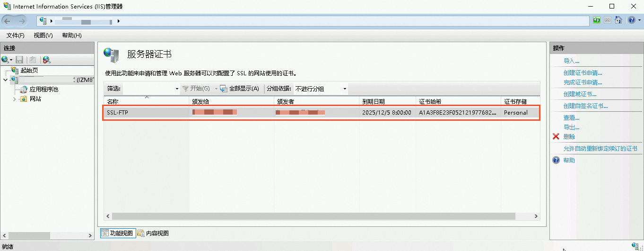Click the 创建自签名证书... link
644x251 pixels.
pos(585,106)
